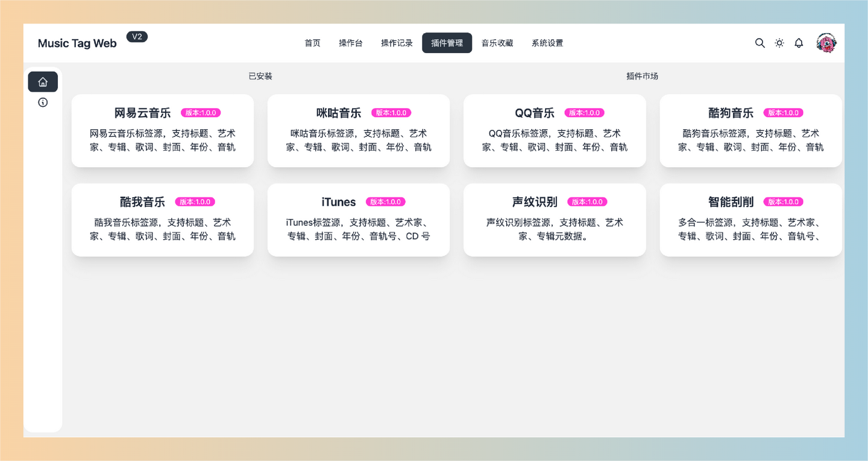Open the user avatar menu
868x461 pixels.
(x=826, y=43)
